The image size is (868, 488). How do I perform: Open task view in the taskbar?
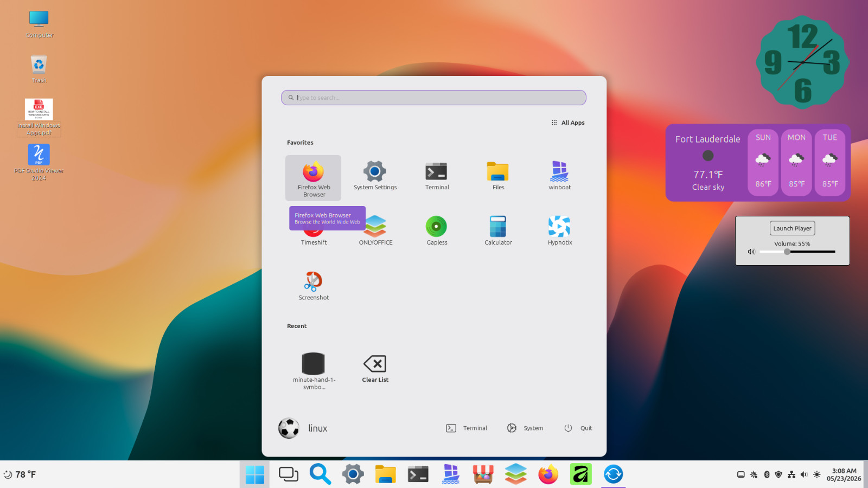(288, 474)
